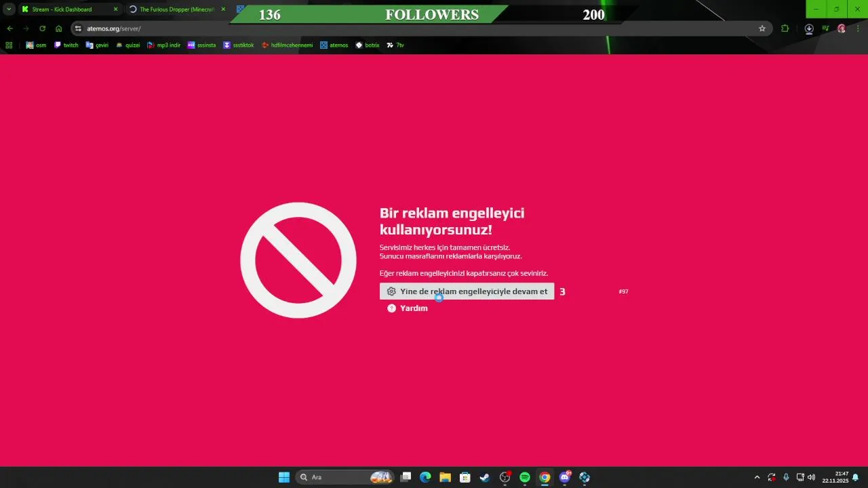Click the taskbar search box Ara
The width and height of the screenshot is (868, 488).
(346, 477)
